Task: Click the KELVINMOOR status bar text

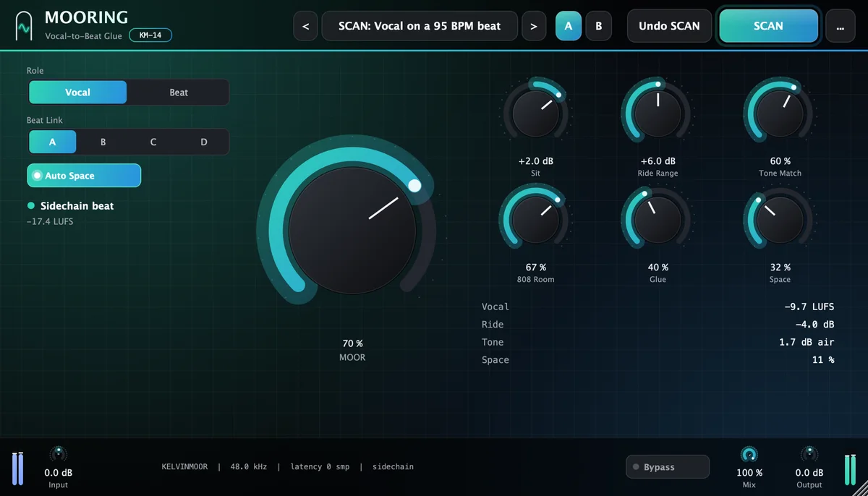Action: [x=184, y=467]
